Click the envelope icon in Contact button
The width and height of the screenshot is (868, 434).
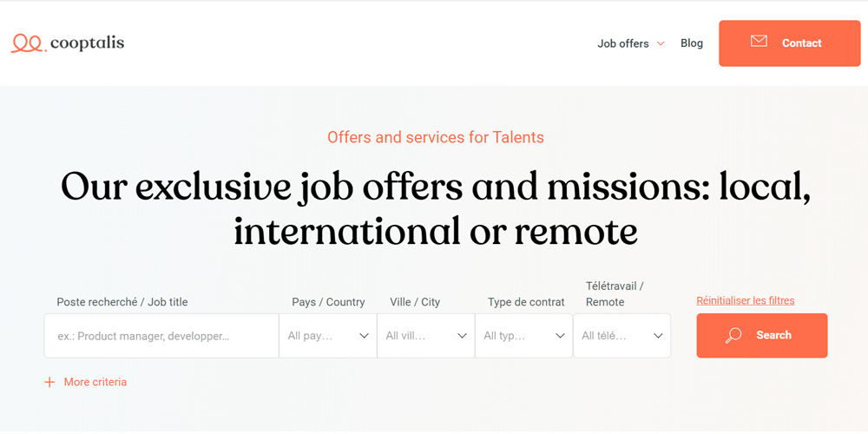click(759, 41)
